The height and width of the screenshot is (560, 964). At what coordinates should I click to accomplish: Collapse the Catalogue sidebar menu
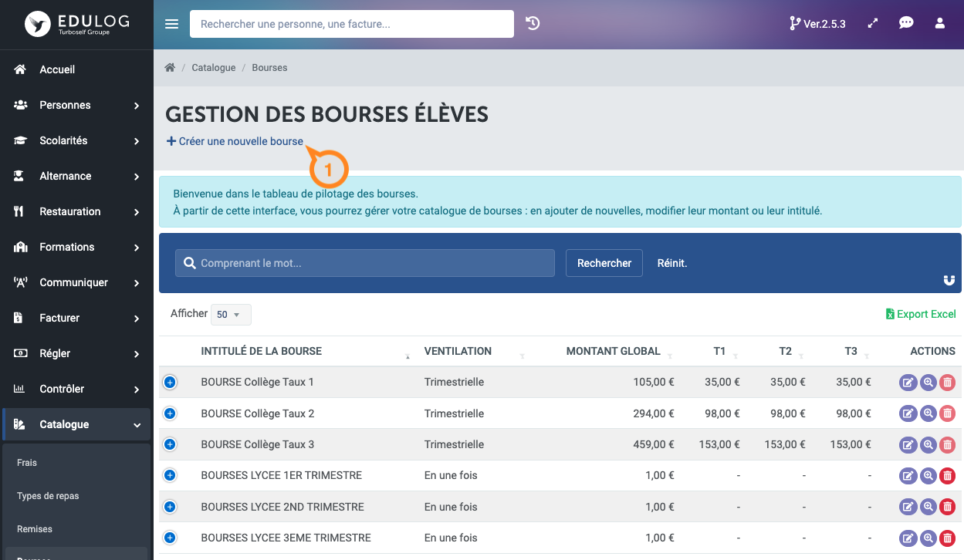76,424
